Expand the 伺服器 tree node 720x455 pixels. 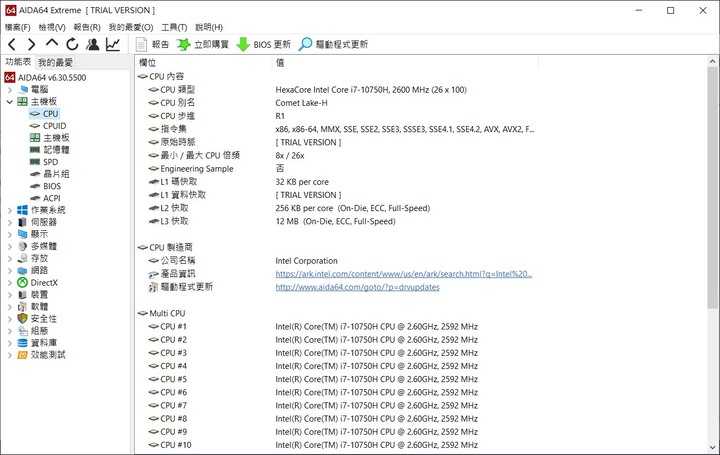10,222
